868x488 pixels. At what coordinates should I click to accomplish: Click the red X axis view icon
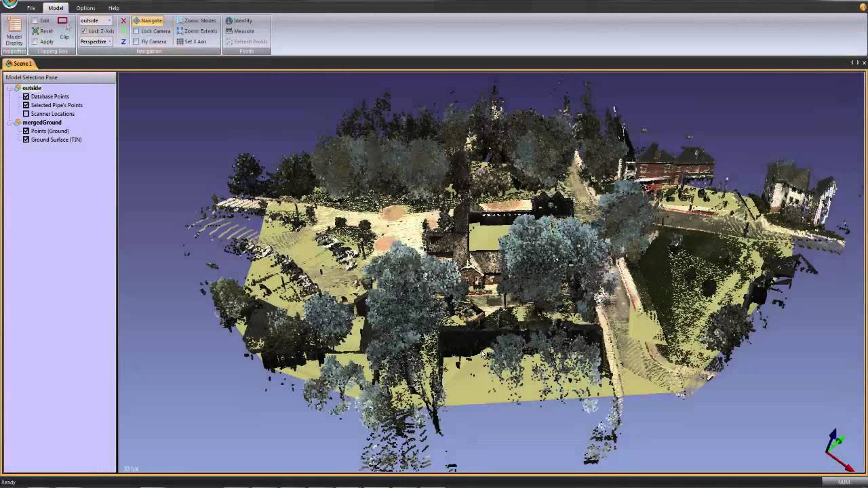click(123, 20)
